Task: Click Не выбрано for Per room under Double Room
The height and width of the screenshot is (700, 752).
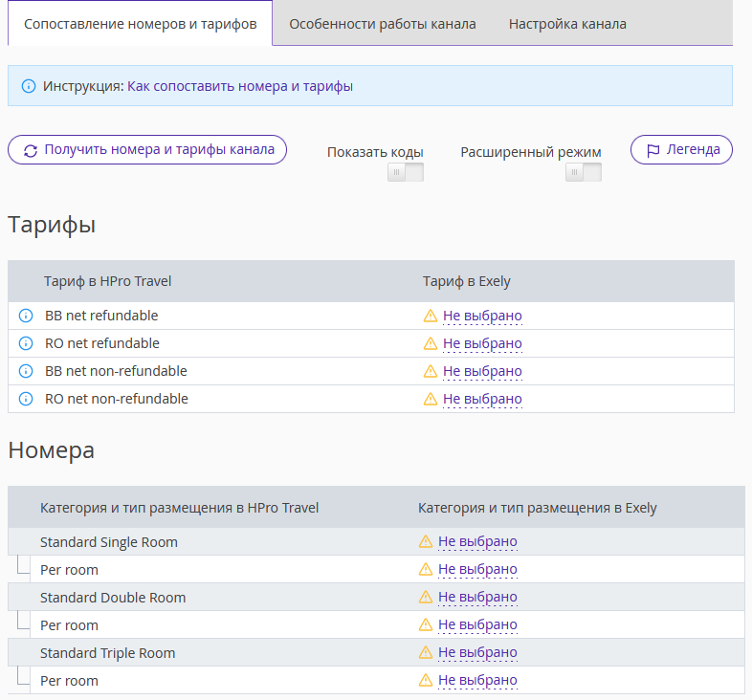Action: [477, 625]
